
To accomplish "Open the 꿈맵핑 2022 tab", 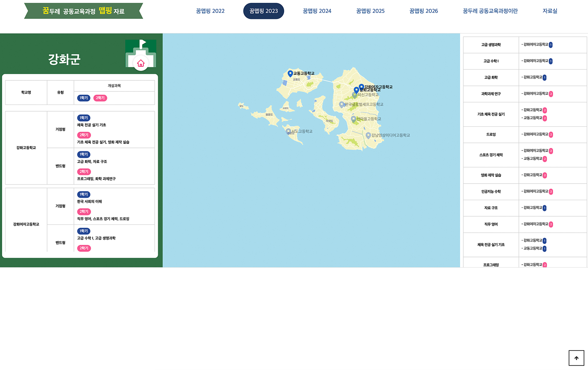I will coord(210,11).
